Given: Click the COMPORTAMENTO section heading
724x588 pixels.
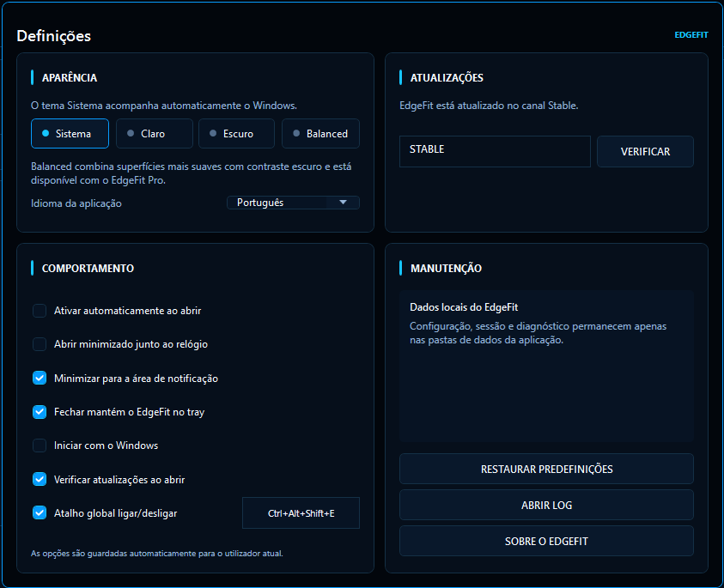Looking at the screenshot, I should (x=88, y=268).
